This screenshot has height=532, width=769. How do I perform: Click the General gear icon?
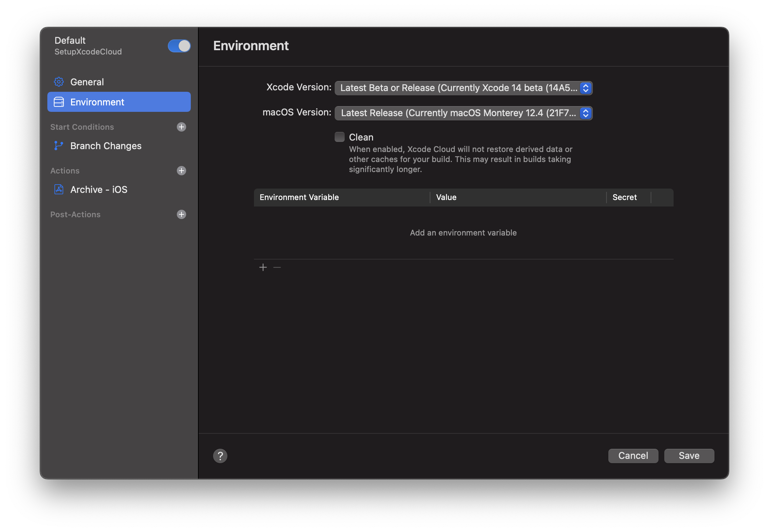pos(59,82)
